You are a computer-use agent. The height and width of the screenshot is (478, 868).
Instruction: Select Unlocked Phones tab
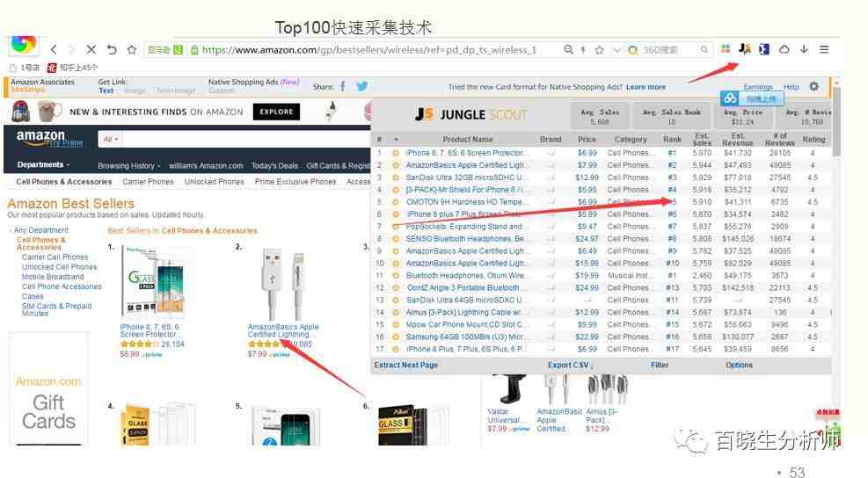click(214, 182)
